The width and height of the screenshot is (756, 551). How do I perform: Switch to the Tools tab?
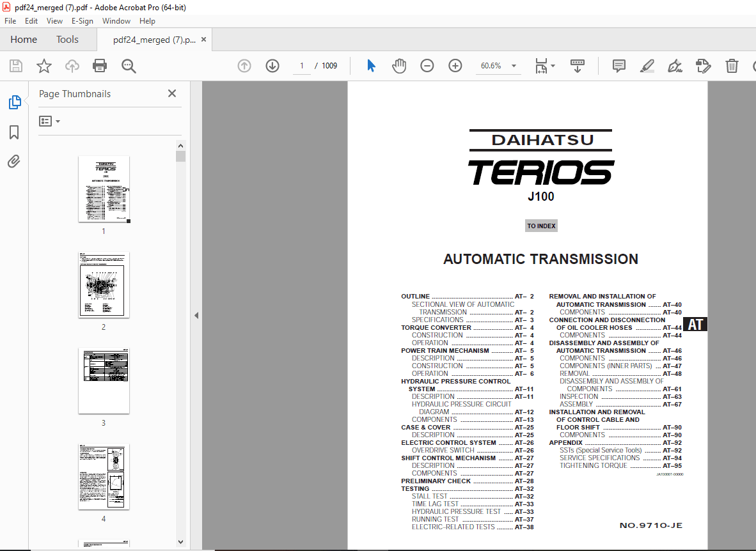[67, 39]
